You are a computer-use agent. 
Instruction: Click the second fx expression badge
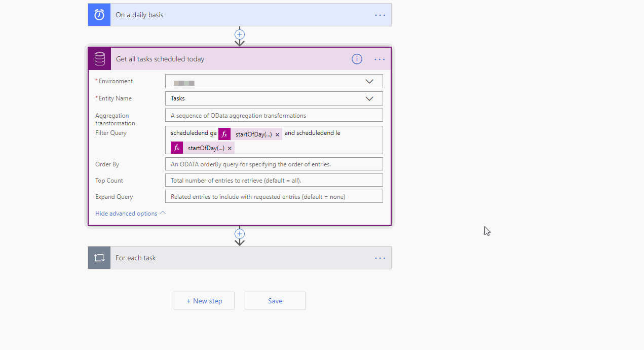176,148
